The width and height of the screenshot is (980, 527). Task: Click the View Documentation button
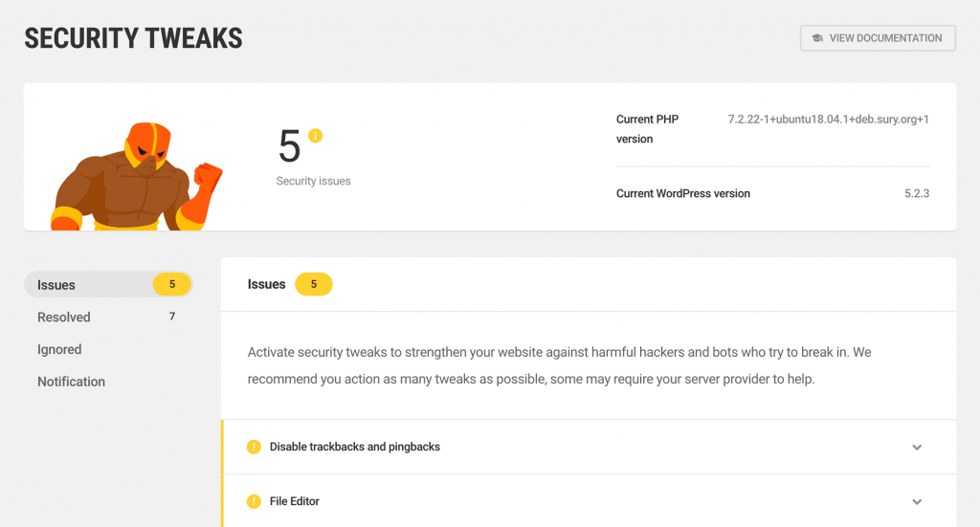(878, 38)
